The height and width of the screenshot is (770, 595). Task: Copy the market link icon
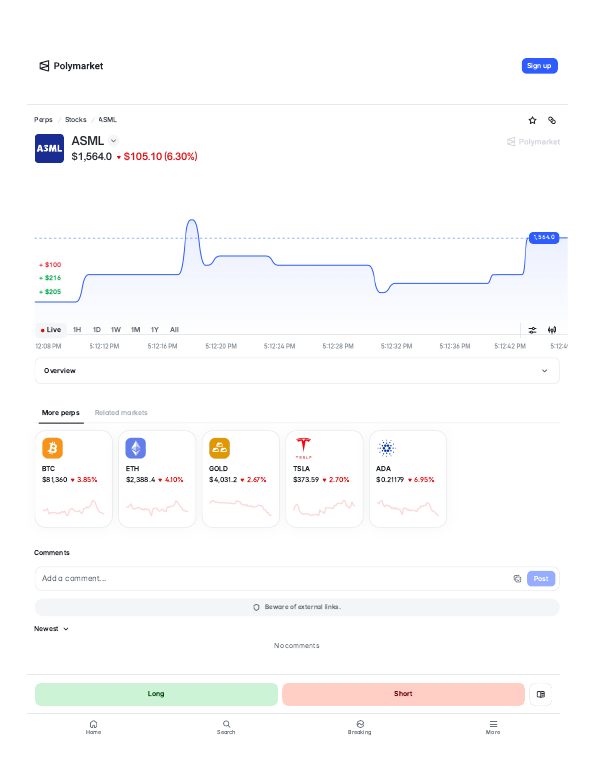(552, 120)
